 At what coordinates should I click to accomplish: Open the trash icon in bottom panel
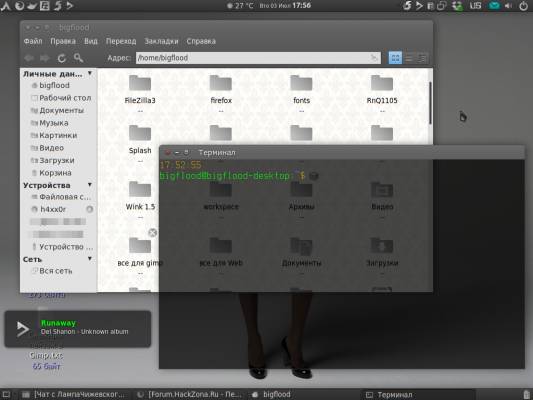527,395
